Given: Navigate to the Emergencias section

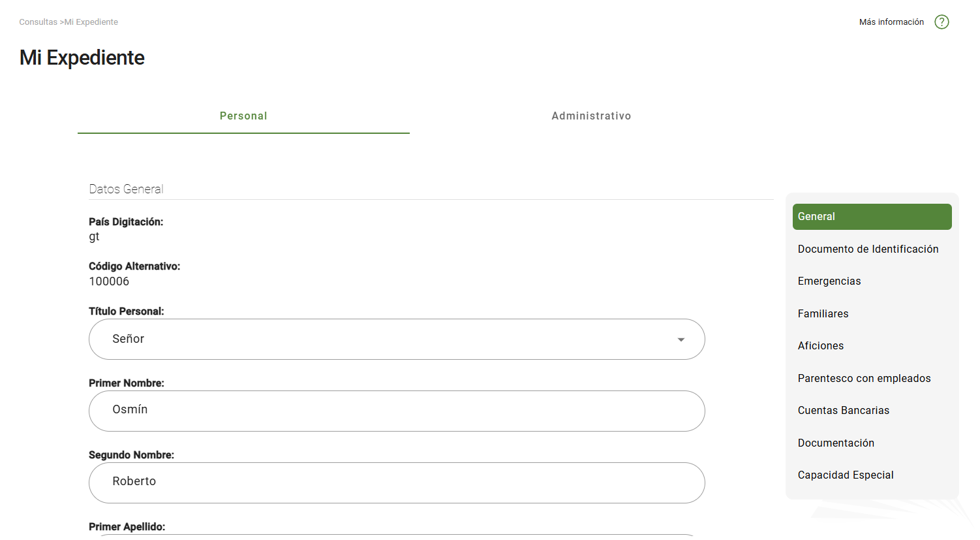Looking at the screenshot, I should click(x=829, y=281).
